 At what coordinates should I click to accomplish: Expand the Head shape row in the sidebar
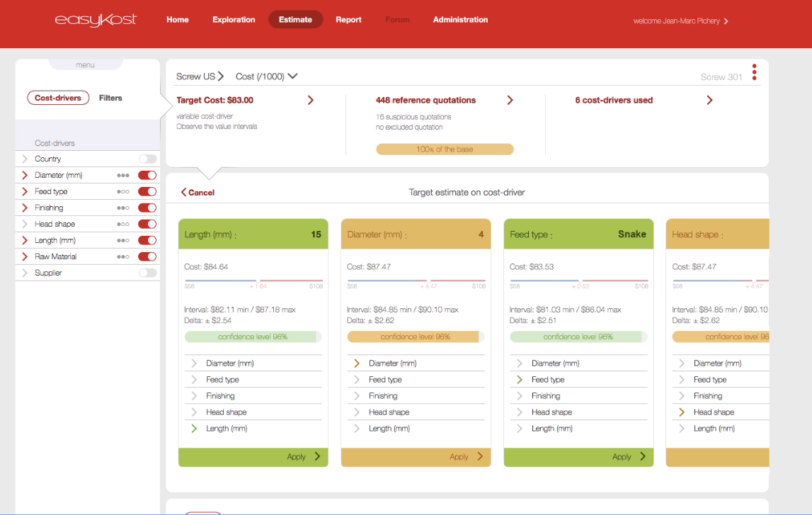click(x=24, y=225)
